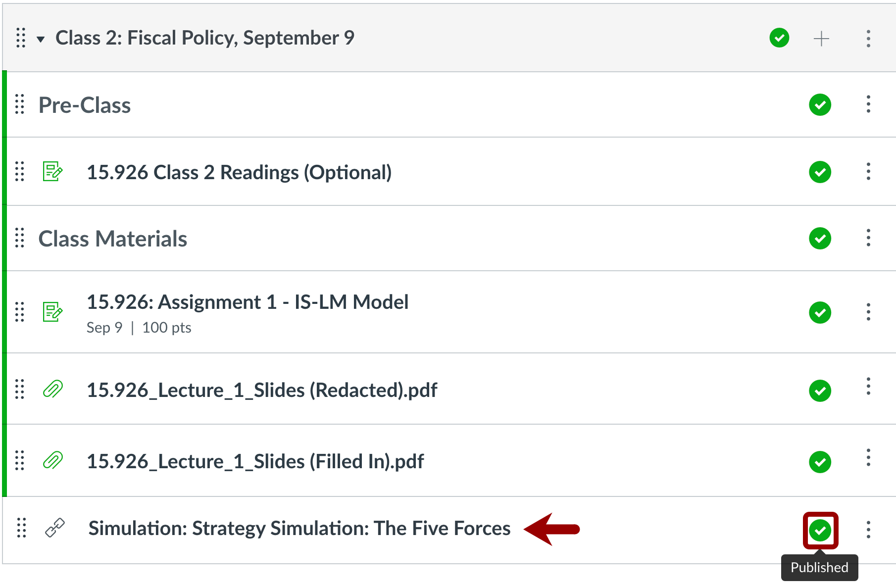Open the Simulation: Strategy Simulation link
896x588 pixels.
click(299, 528)
